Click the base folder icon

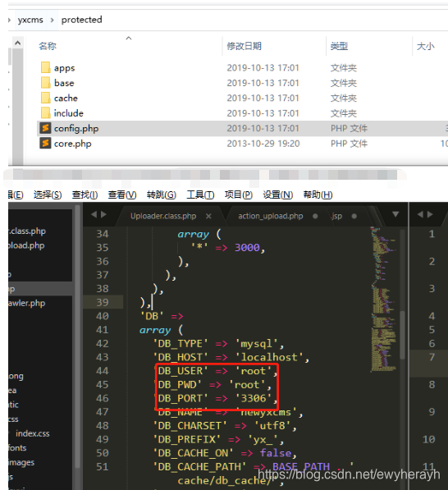[x=46, y=83]
